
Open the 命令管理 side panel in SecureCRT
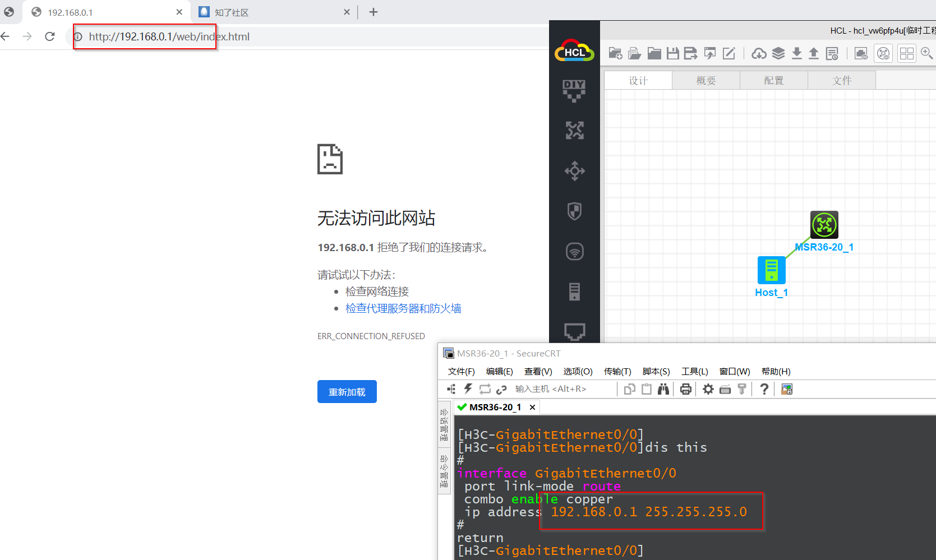[444, 471]
